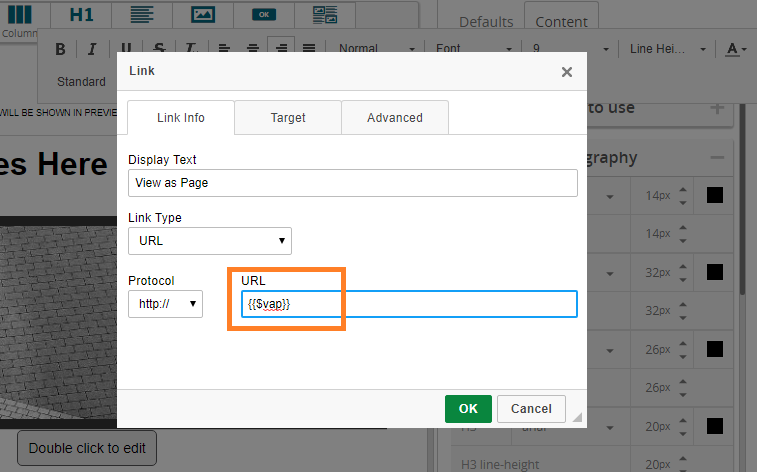Screen dimensions: 757x472
Task: Collapse the typography section with minus
Action: point(717,158)
